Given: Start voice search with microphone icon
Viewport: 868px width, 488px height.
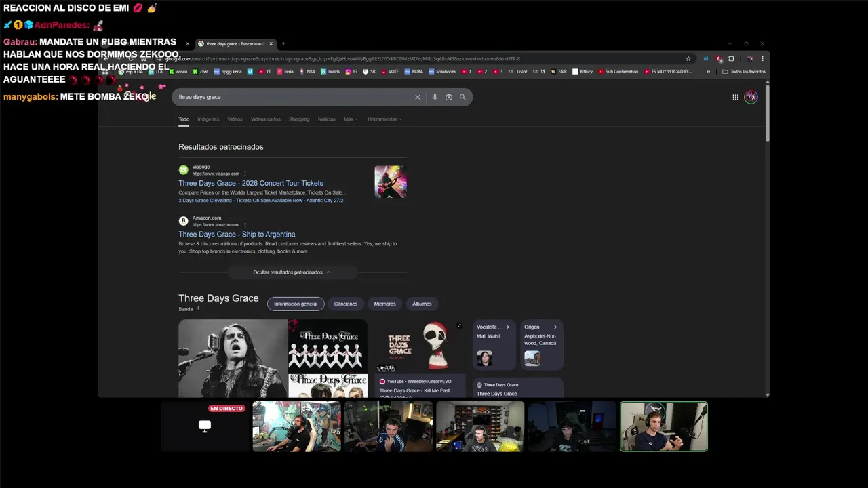Looking at the screenshot, I should 435,97.
